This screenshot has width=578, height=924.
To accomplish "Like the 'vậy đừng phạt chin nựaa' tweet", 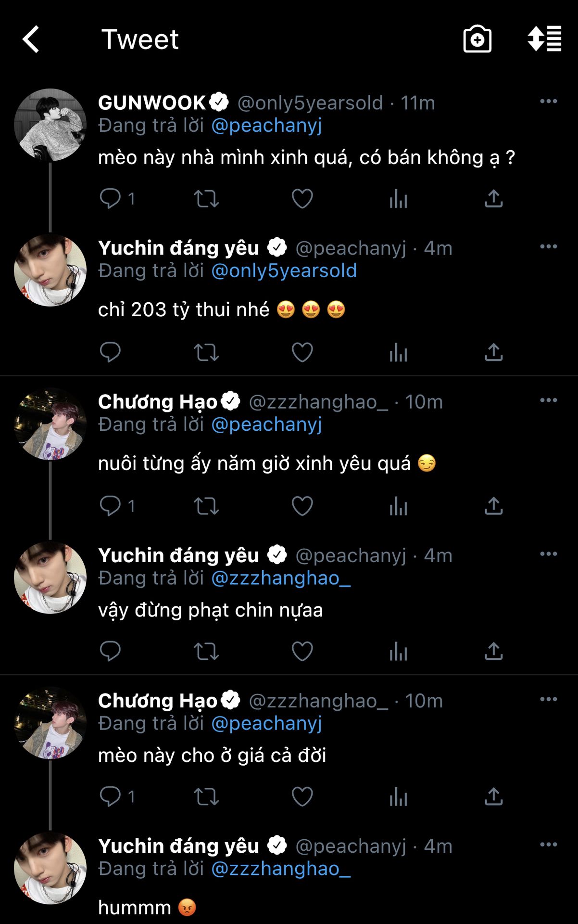I will click(x=302, y=651).
